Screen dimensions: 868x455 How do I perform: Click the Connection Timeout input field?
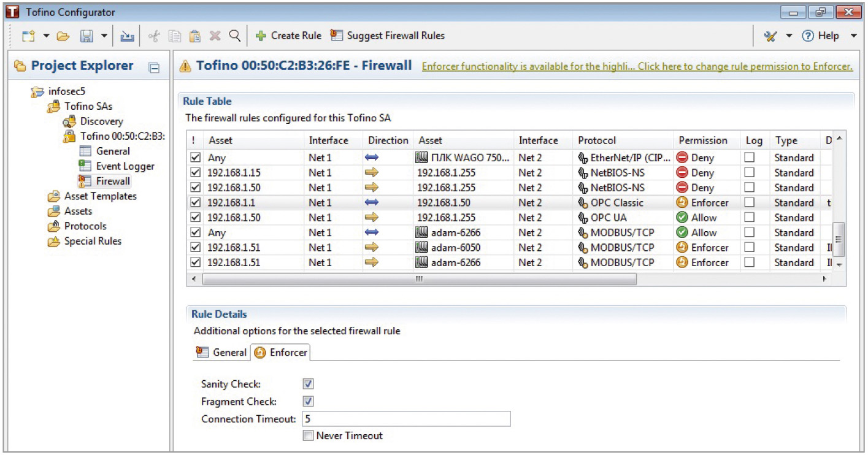point(406,419)
